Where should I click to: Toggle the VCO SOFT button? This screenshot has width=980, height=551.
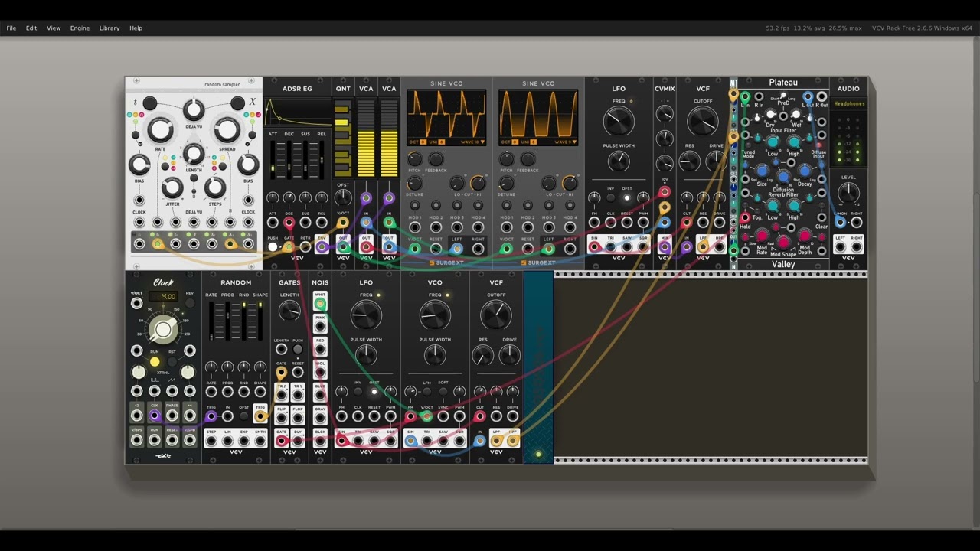pyautogui.click(x=443, y=391)
